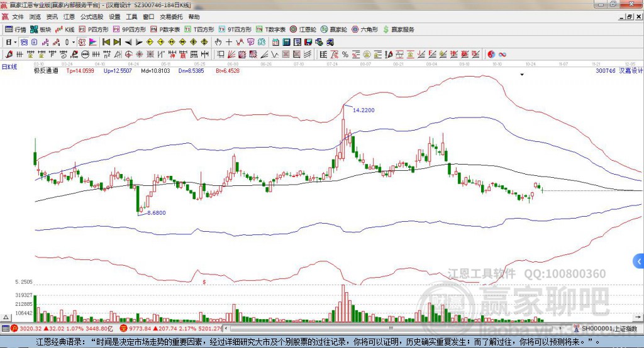
Task: Click the up triangle below volume axis
Action: 6,317
